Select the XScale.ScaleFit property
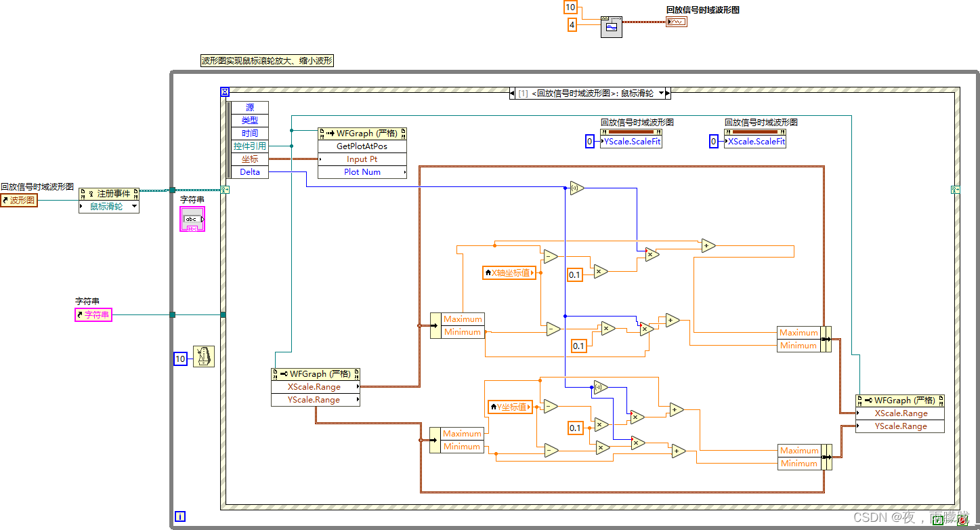 755,142
